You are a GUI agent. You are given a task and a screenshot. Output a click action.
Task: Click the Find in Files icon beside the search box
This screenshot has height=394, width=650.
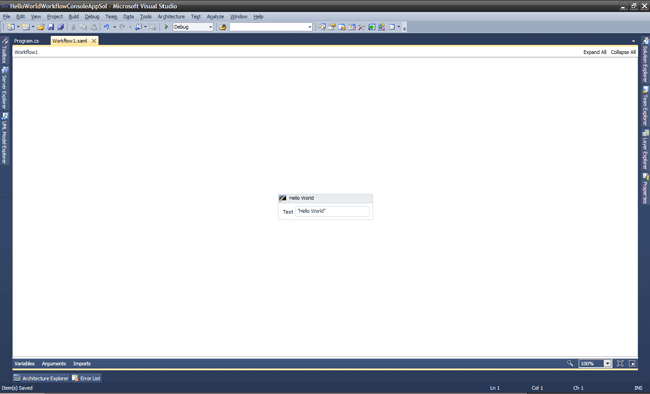pos(223,27)
